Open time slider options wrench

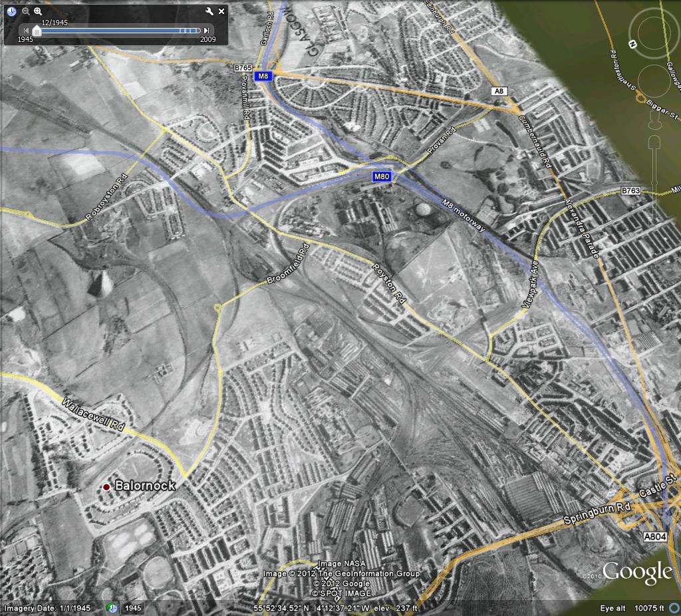point(209,11)
